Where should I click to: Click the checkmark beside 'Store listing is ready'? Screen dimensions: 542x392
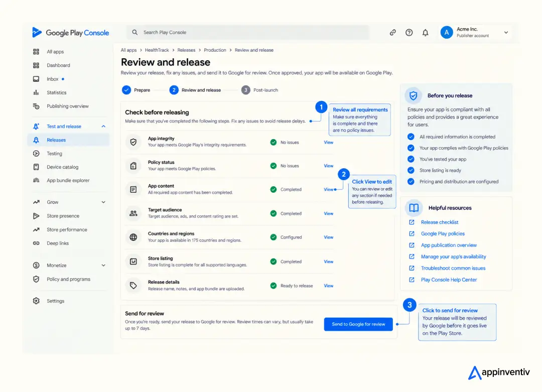(411, 171)
